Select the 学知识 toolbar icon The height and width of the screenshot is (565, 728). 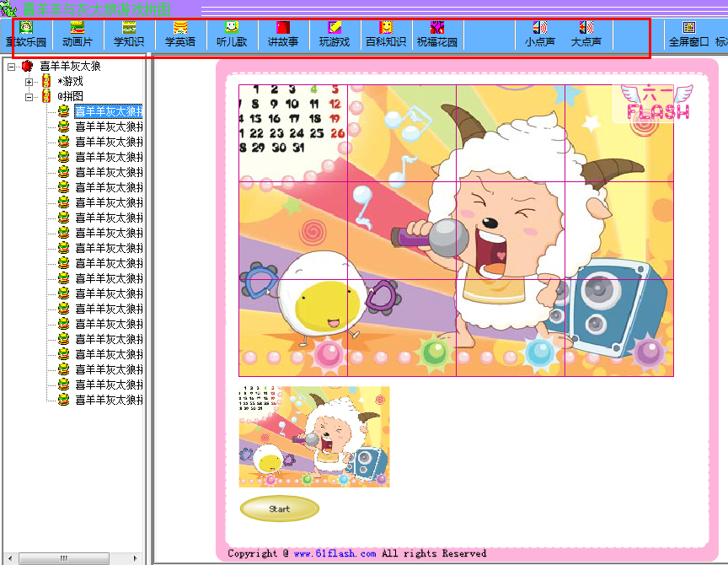pos(129,35)
